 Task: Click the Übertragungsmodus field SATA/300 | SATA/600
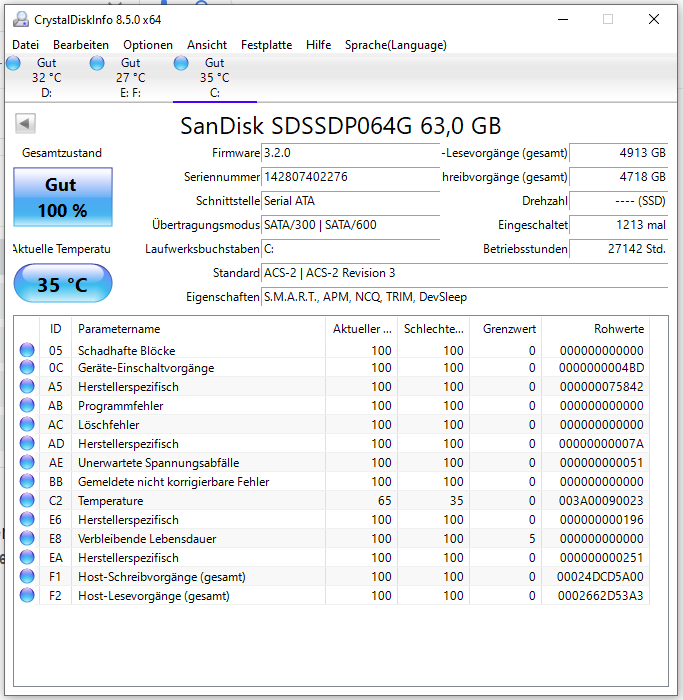point(350,225)
